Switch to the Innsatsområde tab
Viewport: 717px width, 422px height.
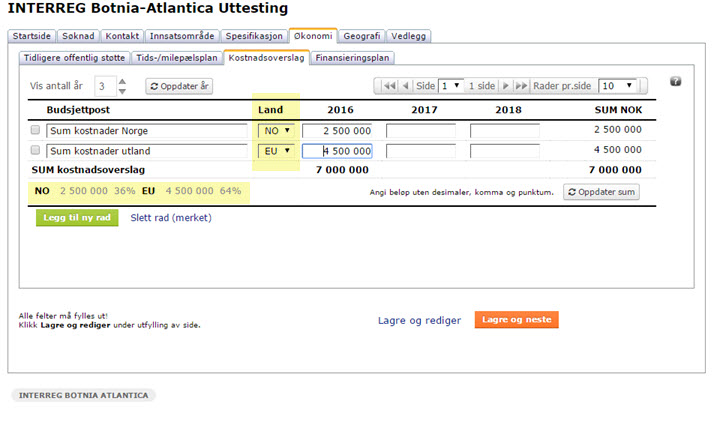[182, 36]
